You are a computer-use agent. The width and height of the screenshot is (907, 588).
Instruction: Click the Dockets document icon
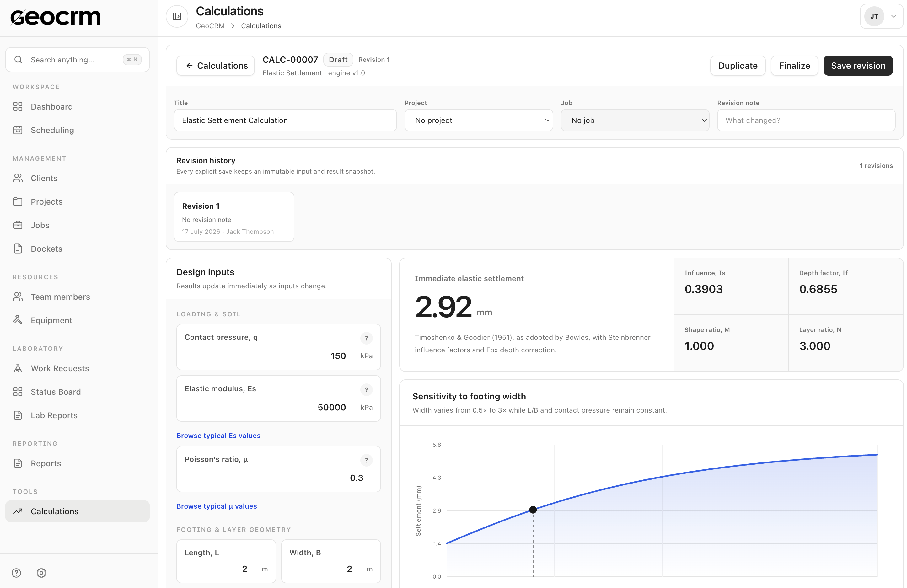[x=18, y=249]
